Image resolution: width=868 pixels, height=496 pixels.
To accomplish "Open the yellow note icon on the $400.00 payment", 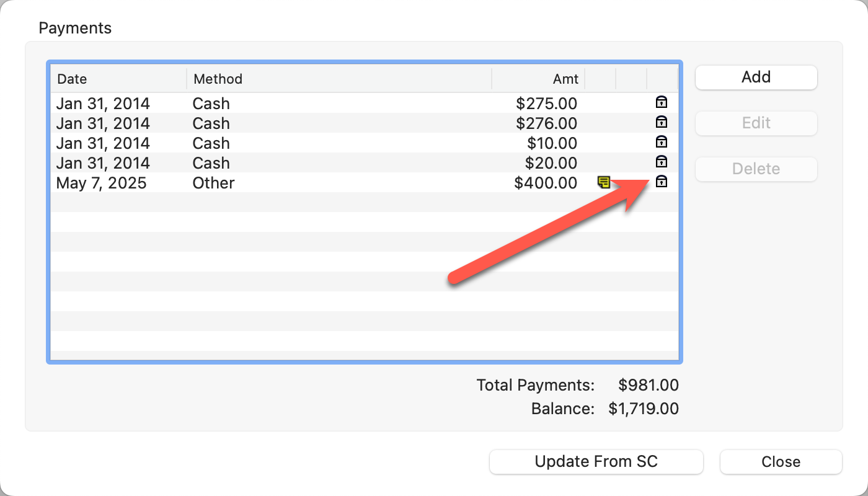I will (x=603, y=182).
